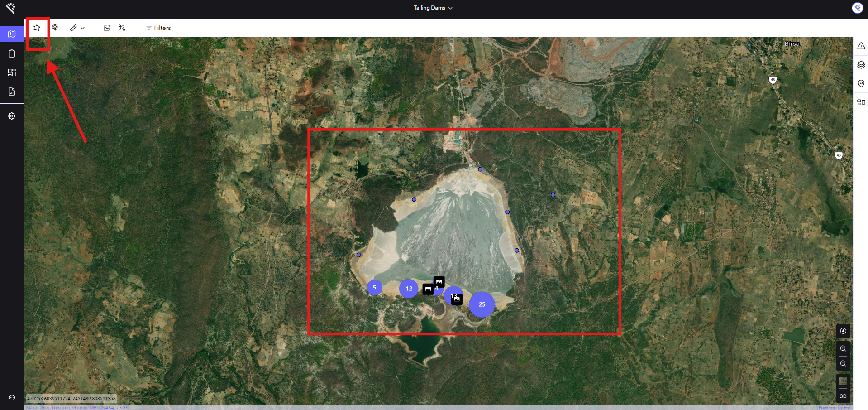868x410 pixels.
Task: Reset map orientation with compass button
Action: tap(843, 331)
